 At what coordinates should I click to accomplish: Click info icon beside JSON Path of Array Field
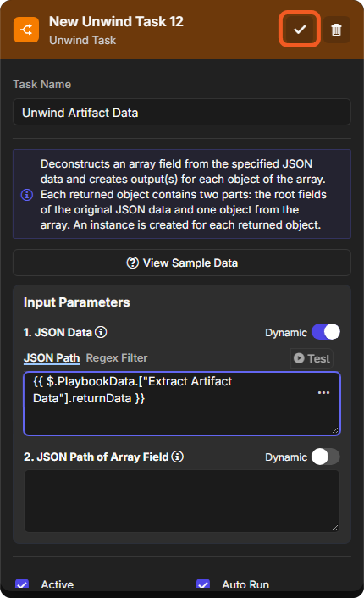[177, 457]
